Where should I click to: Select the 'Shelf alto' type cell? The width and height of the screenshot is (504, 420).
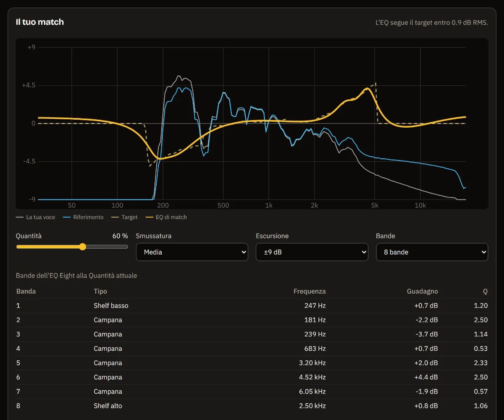point(108,406)
